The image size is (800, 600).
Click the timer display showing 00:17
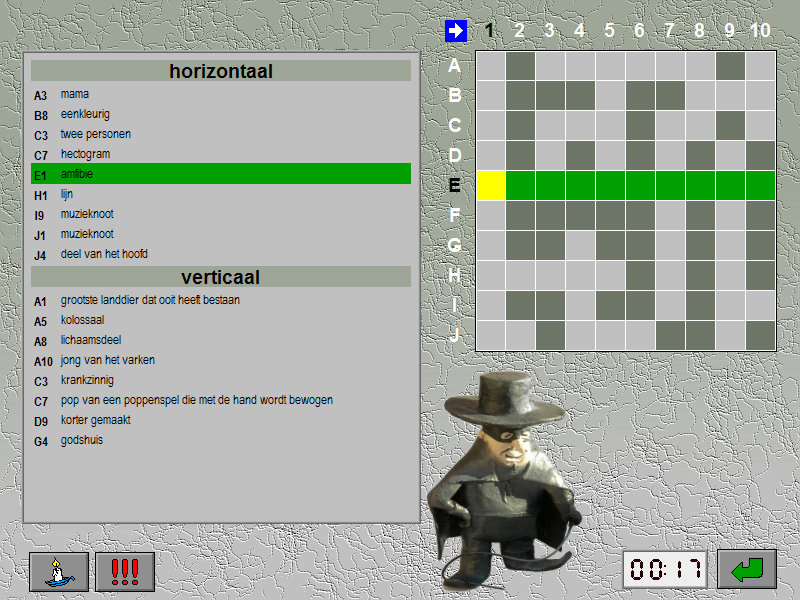coord(665,569)
